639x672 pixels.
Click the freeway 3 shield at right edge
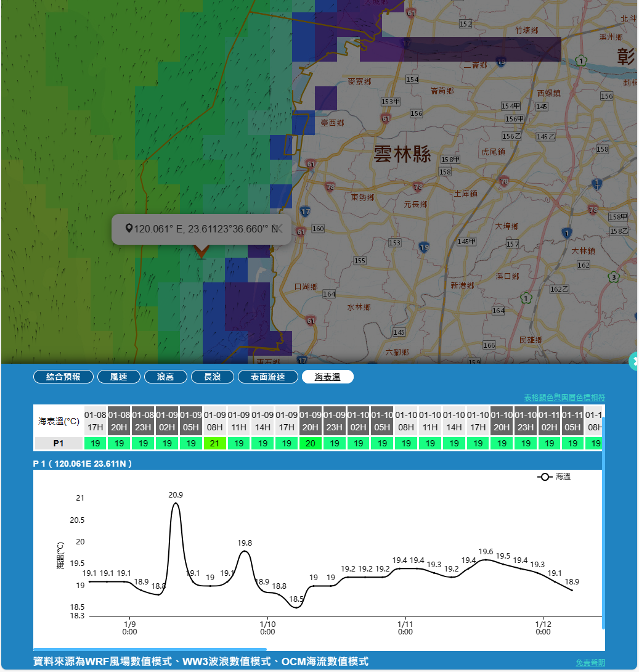[x=614, y=277]
